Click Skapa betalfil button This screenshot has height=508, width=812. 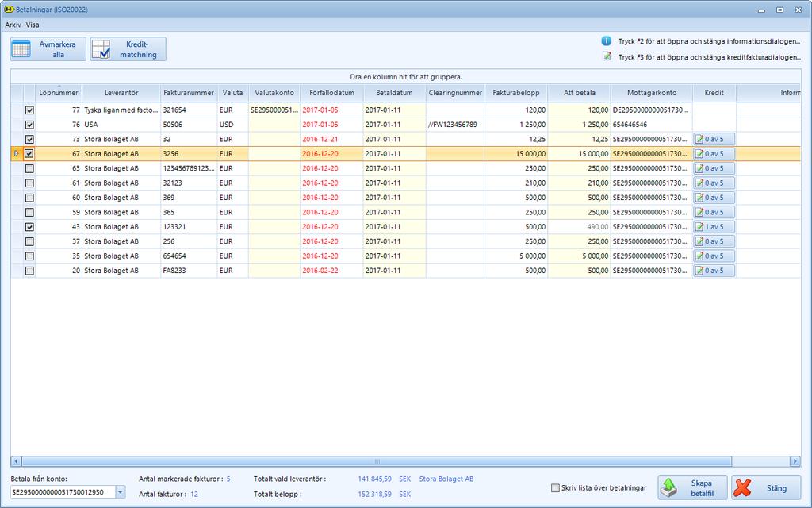click(692, 488)
